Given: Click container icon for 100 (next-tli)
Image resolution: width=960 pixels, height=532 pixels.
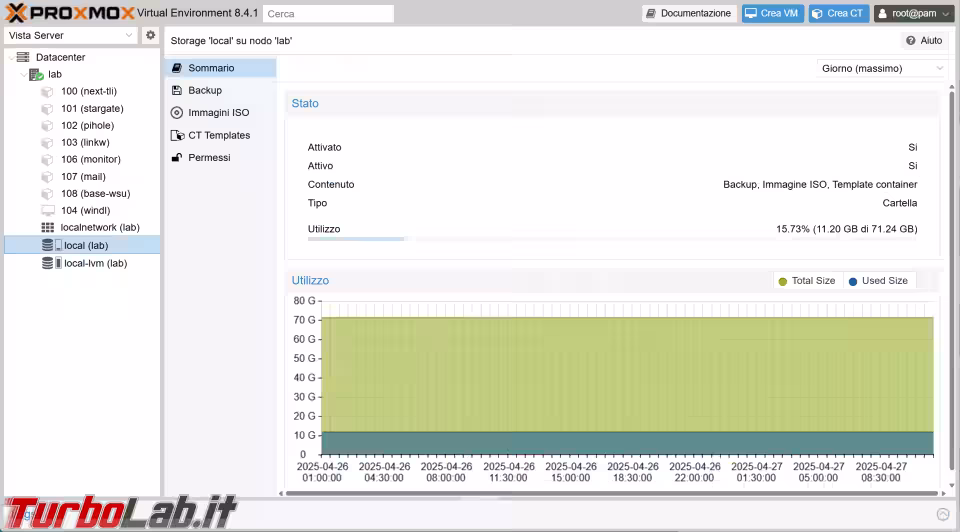Looking at the screenshot, I should coord(47,92).
